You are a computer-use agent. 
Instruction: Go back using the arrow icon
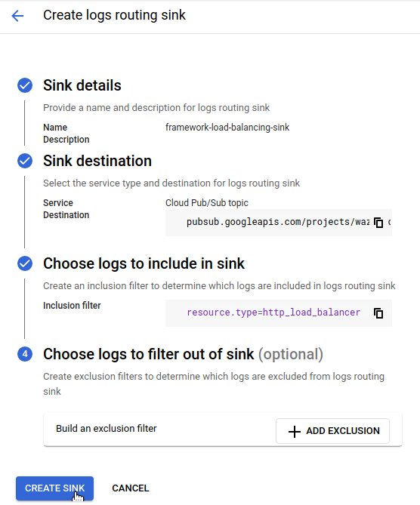click(x=17, y=15)
